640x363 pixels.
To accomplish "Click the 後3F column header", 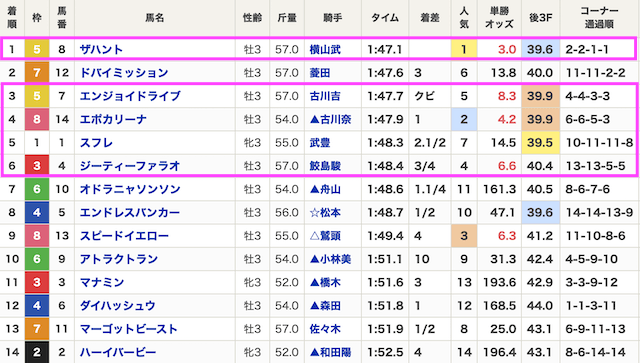I will pyautogui.click(x=540, y=18).
